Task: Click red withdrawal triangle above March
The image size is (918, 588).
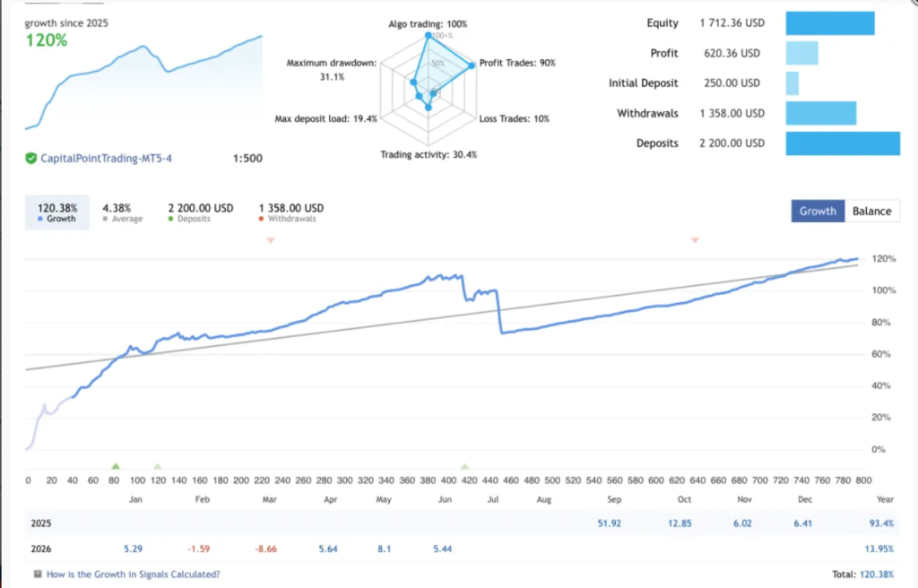Action: (x=271, y=240)
